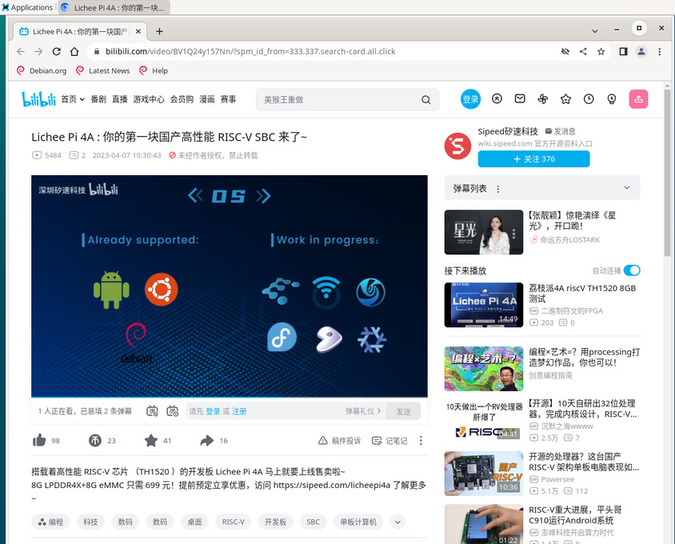This screenshot has height=544, width=675.
Task: Open danmaku settings icon below the player
Action: coord(173,411)
